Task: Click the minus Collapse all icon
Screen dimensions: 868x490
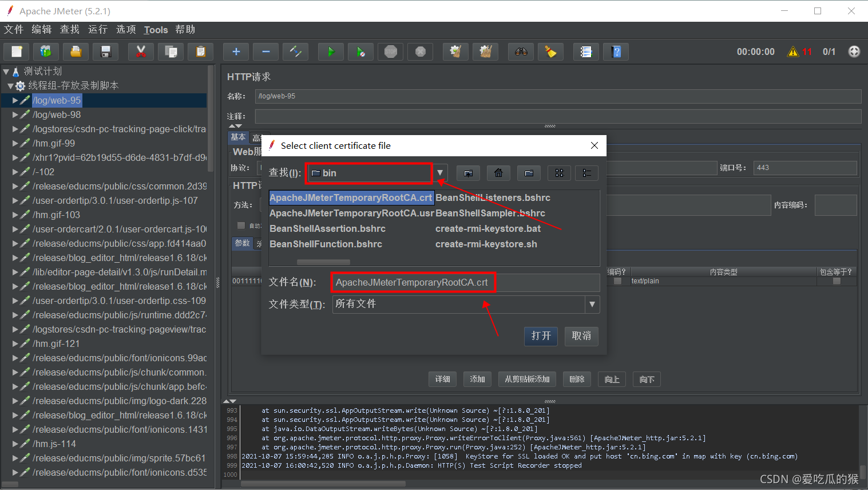Action: (265, 52)
